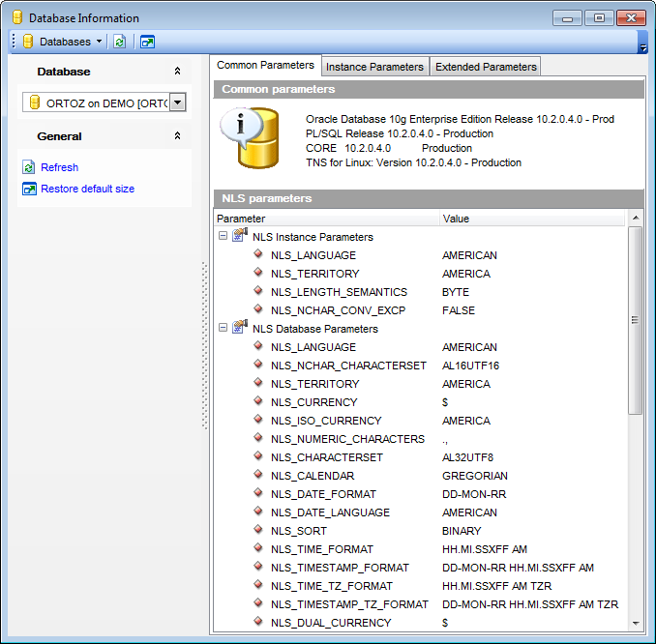
Task: Click icon beside Restore default size link
Action: (29, 189)
